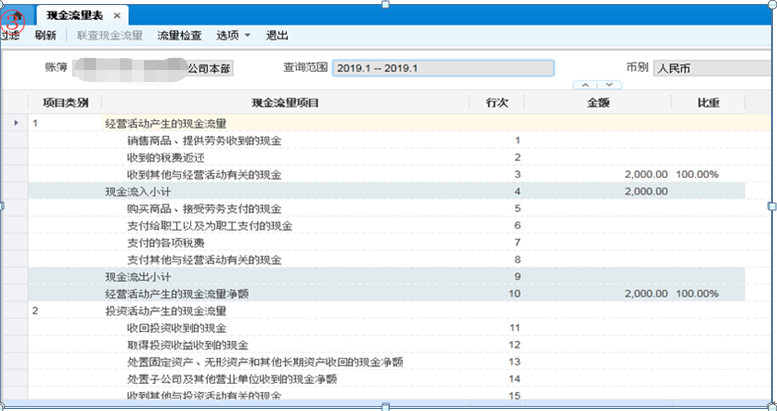The image size is (777, 411).
Task: Sort by the 项目类别 column header
Action: click(x=65, y=103)
